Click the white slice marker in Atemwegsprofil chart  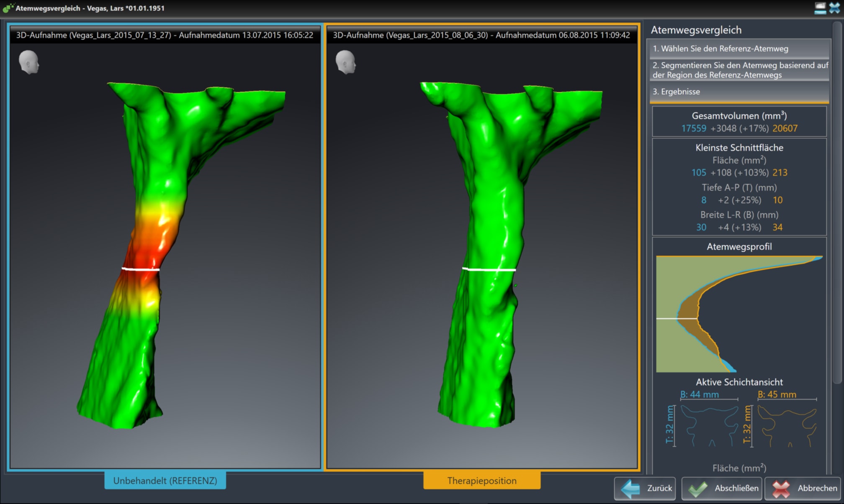tap(676, 319)
